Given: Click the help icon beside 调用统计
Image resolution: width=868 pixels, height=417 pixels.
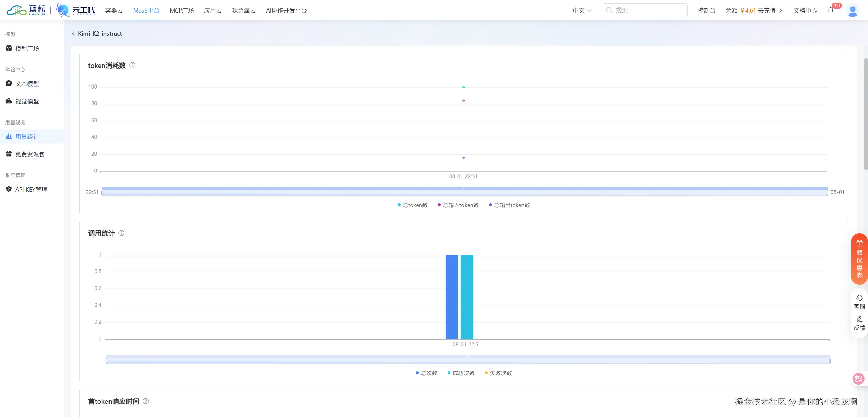Looking at the screenshot, I should [121, 233].
